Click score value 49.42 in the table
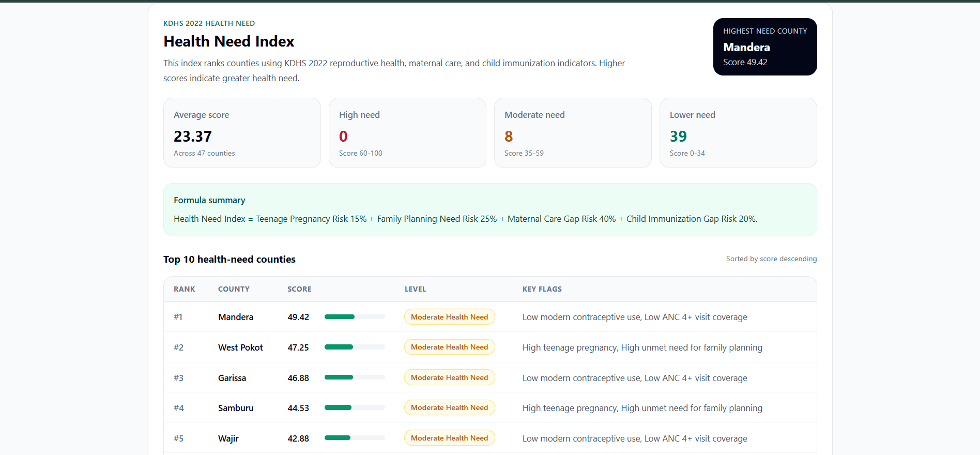Screen dimensions: 980x455 point(298,317)
